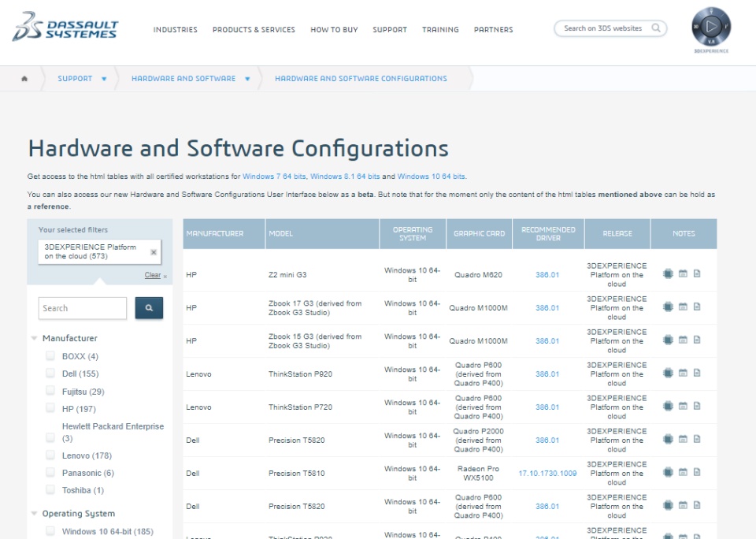756x539 pixels.
Task: Click the calendar icon in the ThinkStation P720 row
Action: coord(683,406)
